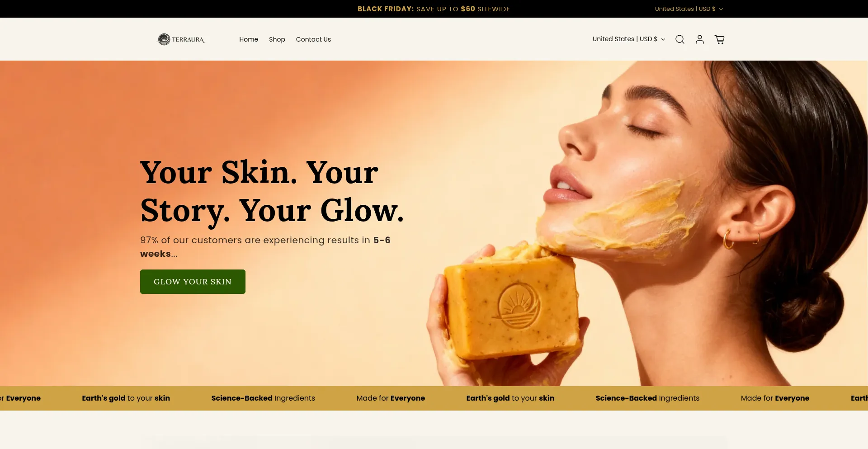Click the woman's face in hero banner

point(633,158)
